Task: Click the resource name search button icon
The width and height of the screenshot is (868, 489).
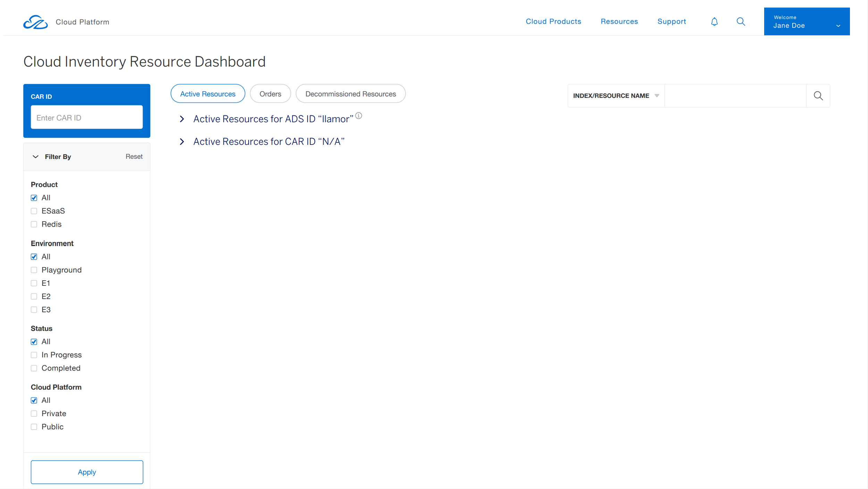Action: pos(818,96)
